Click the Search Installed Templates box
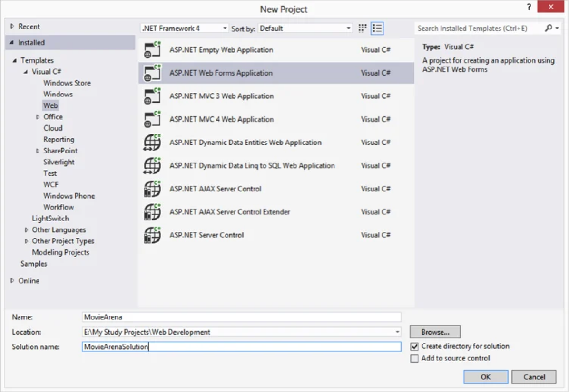569x392 pixels. pyautogui.click(x=479, y=28)
